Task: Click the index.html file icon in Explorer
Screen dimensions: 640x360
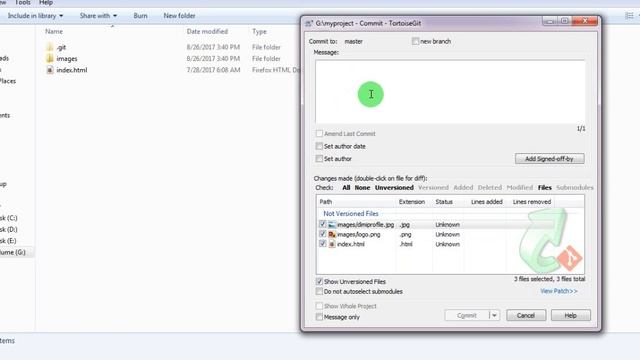Action: tap(50, 70)
